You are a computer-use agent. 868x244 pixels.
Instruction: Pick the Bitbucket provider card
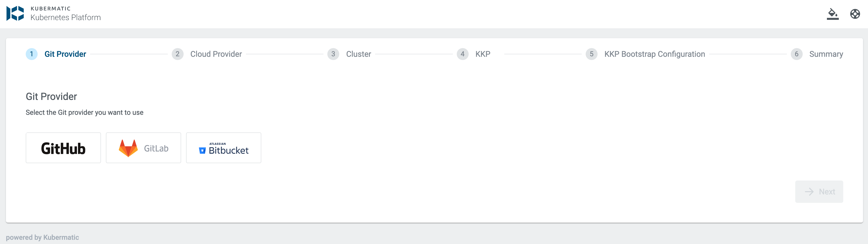(224, 148)
